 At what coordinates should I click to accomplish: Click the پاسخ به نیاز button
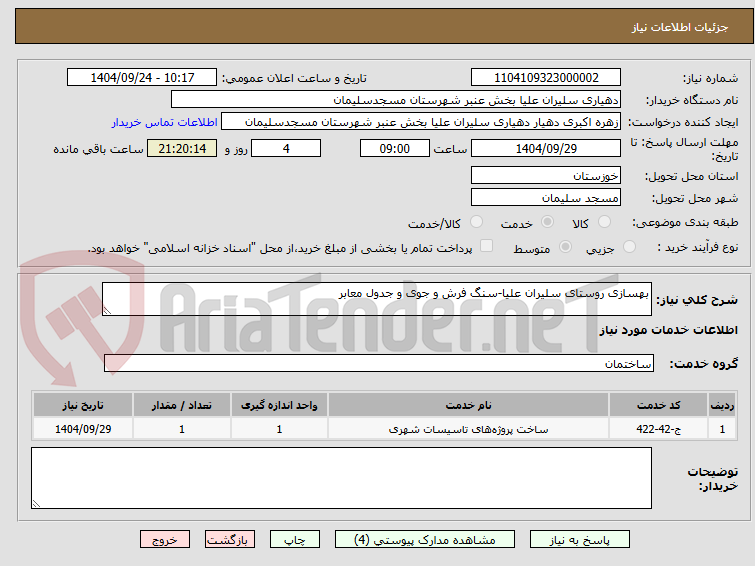click(580, 540)
